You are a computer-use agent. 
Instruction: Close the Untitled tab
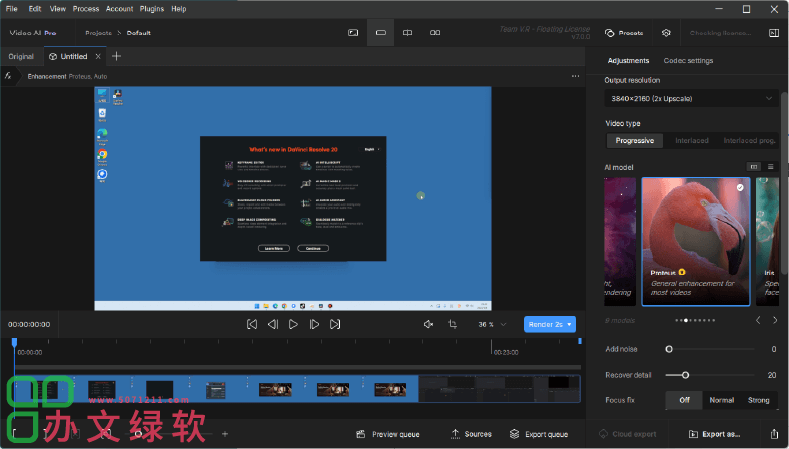coord(98,56)
